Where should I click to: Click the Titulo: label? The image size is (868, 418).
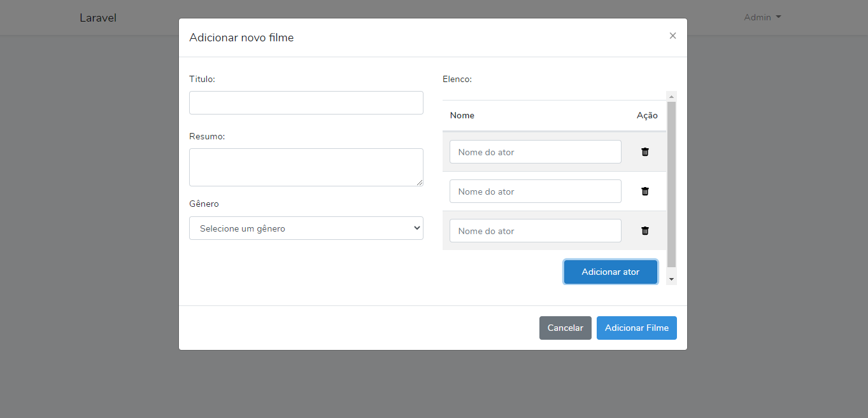pyautogui.click(x=203, y=79)
